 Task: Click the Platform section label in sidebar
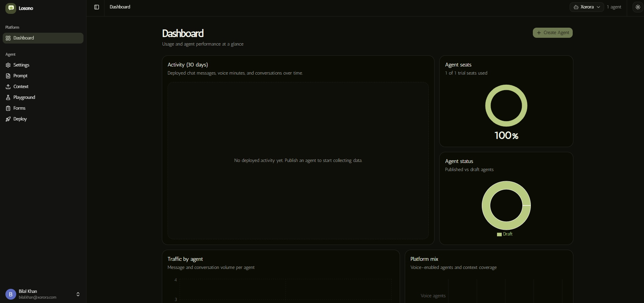pos(12,27)
